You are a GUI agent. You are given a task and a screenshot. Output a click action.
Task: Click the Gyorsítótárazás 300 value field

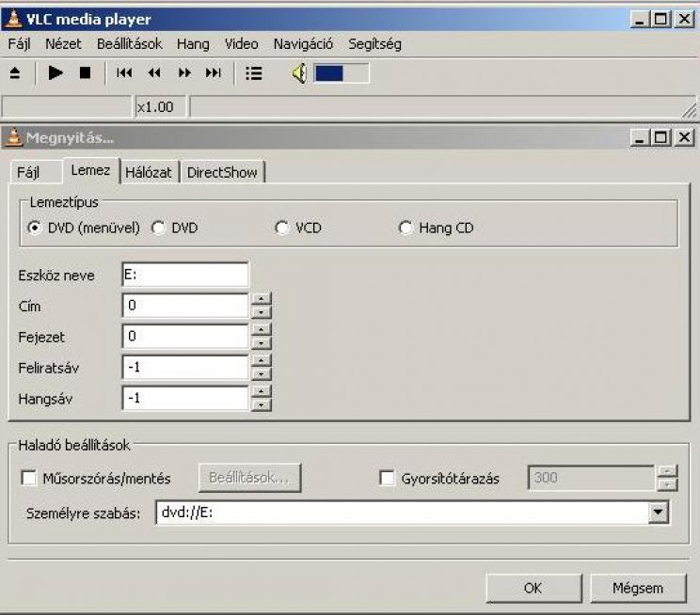coord(591,478)
